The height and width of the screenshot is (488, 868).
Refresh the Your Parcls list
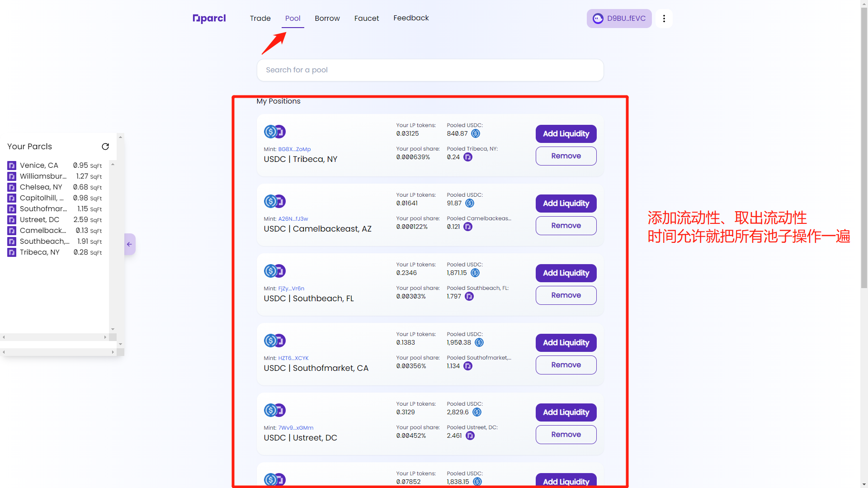[105, 147]
